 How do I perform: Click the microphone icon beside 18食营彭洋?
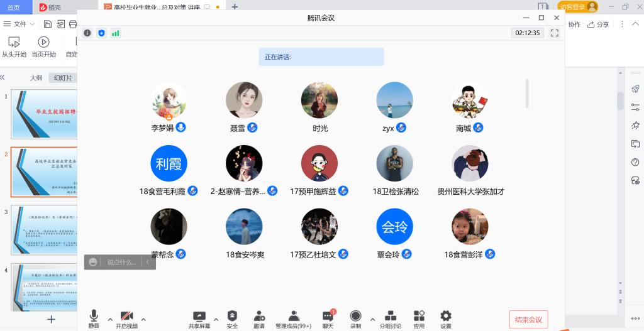point(489,254)
